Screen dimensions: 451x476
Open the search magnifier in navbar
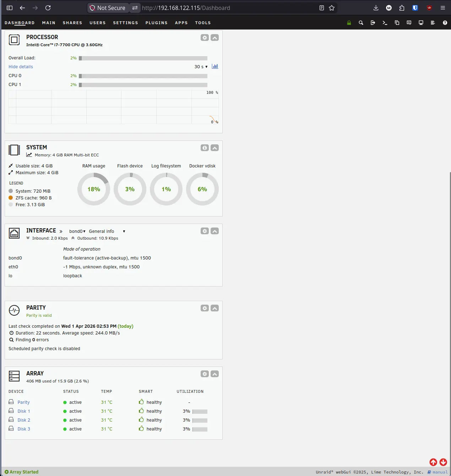pos(361,23)
